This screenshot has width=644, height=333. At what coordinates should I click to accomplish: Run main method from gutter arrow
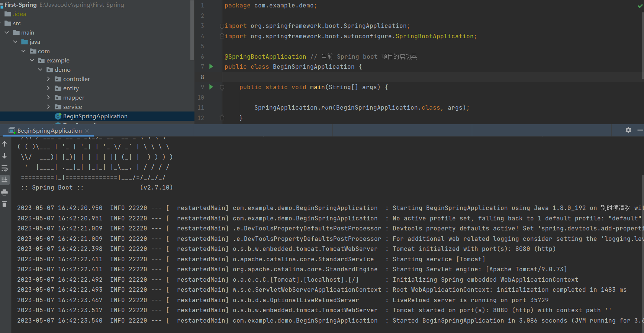[x=211, y=87]
